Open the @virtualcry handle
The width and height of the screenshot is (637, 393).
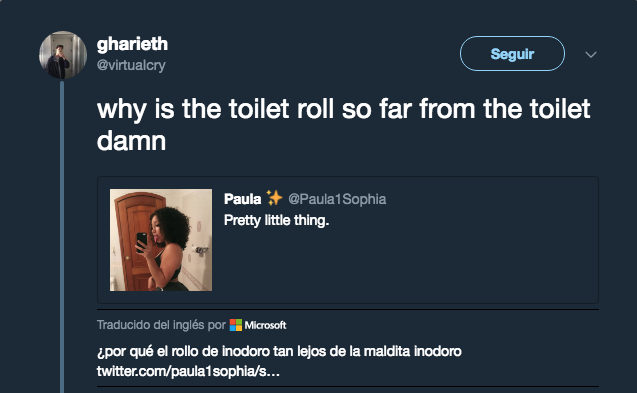point(131,65)
